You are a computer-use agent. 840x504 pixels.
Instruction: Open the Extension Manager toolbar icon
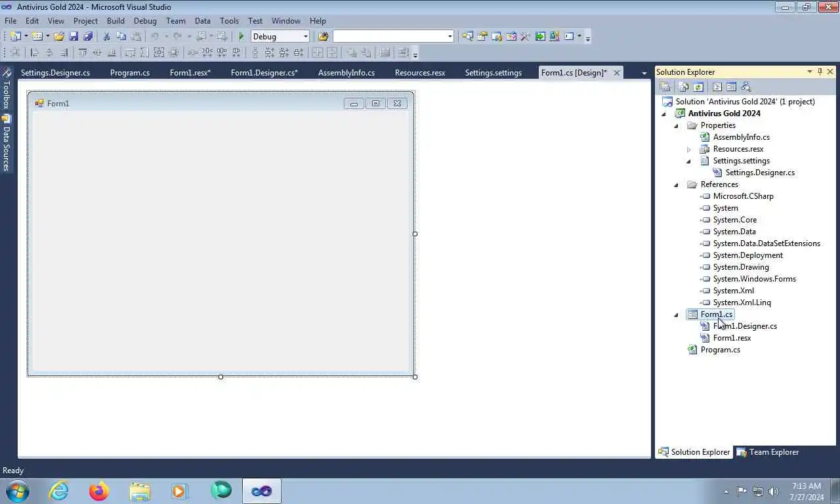coord(555,37)
